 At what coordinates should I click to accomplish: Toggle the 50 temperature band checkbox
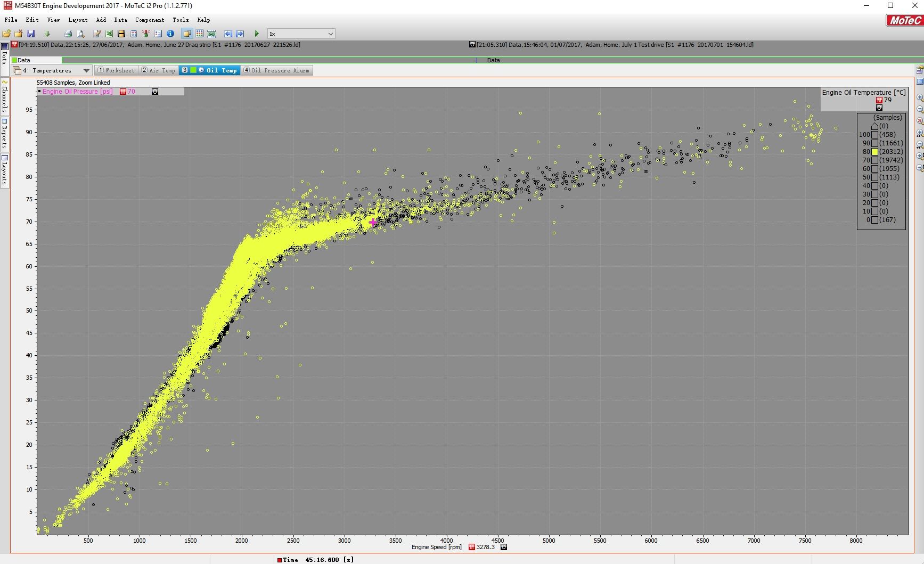point(874,177)
